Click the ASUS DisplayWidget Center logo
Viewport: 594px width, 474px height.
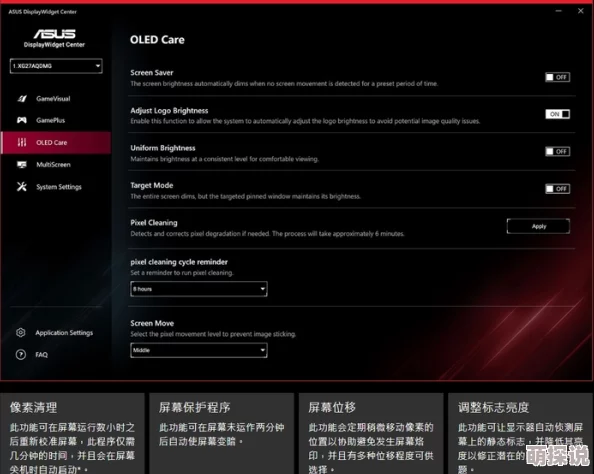pyautogui.click(x=55, y=38)
